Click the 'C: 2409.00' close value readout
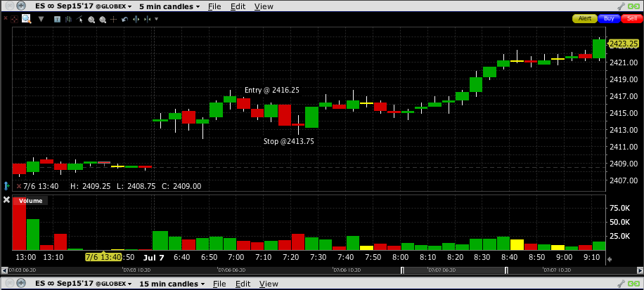This screenshot has height=290, width=644. [x=181, y=186]
